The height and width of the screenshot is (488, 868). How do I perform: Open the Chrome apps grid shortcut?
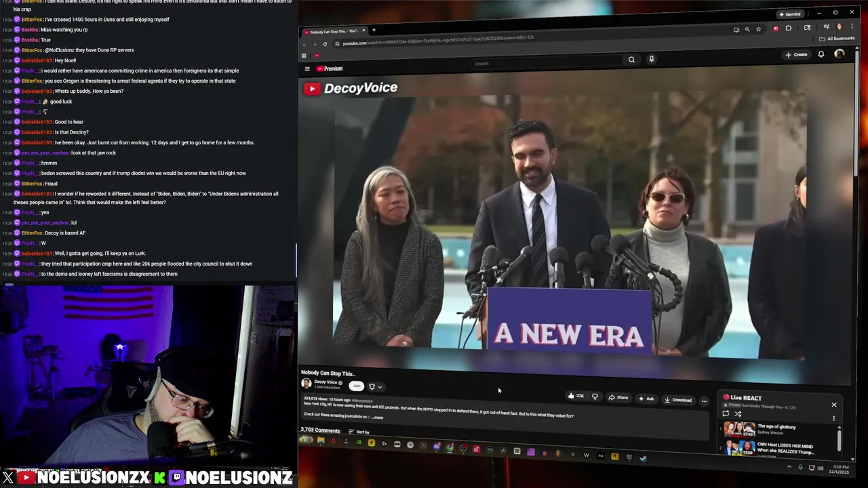304,56
